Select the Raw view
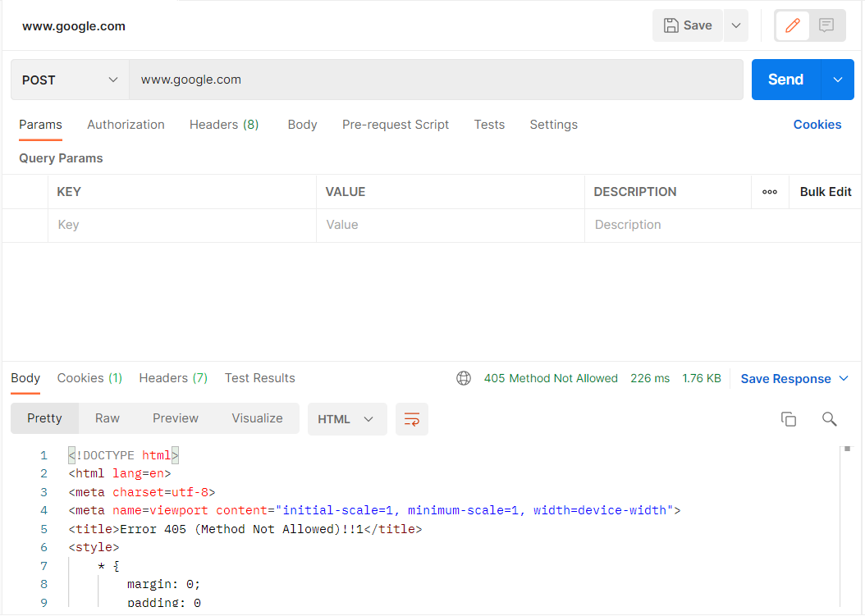865x616 pixels. (x=107, y=418)
